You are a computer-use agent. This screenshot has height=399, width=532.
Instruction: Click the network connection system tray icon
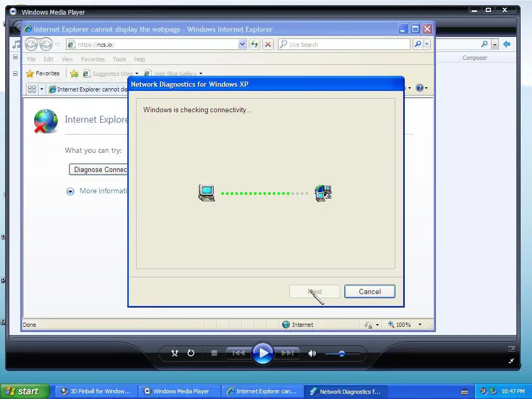point(493,391)
